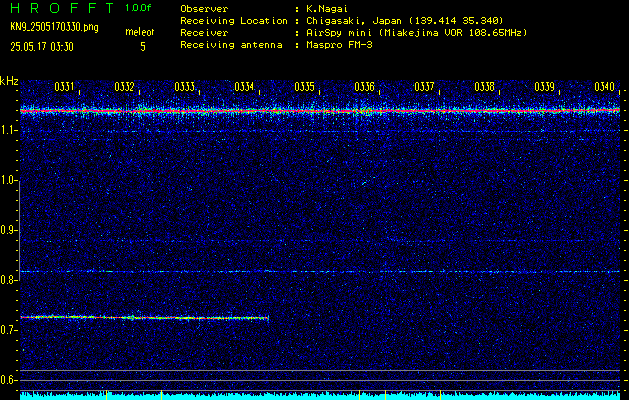Viewport: 629px width, 400px height.
Task: Click the 0336 time marker
Action: coord(364,87)
